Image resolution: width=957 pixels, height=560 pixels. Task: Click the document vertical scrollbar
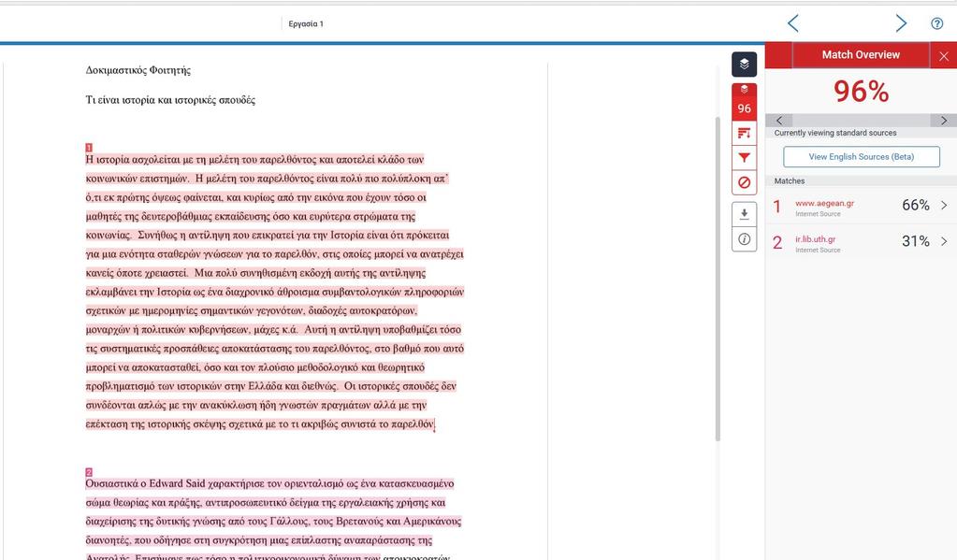[x=718, y=279]
